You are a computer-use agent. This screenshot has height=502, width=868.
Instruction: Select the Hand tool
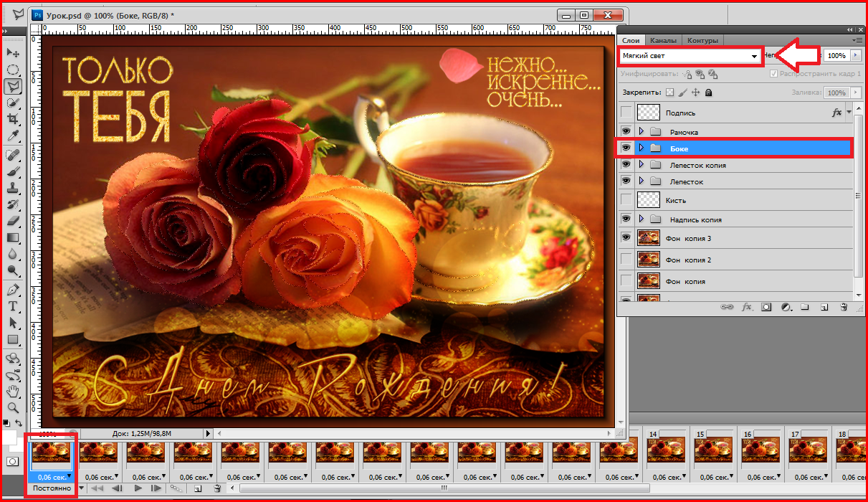pyautogui.click(x=13, y=392)
